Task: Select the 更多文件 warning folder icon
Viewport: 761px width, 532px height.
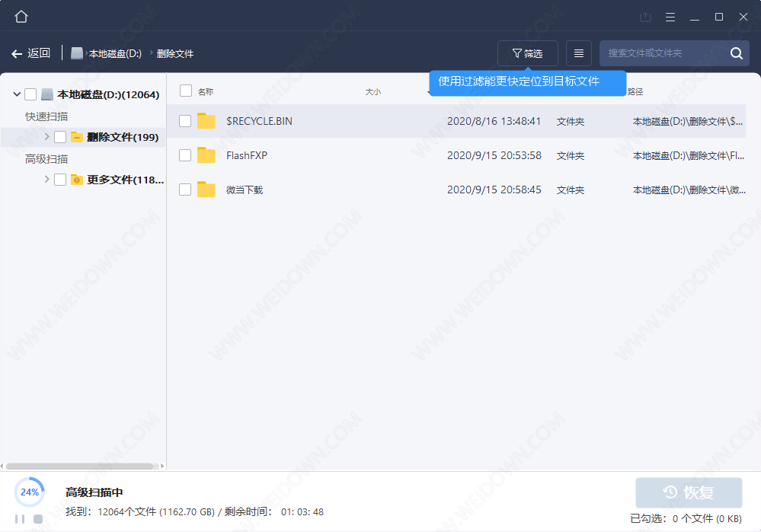Action: [77, 180]
